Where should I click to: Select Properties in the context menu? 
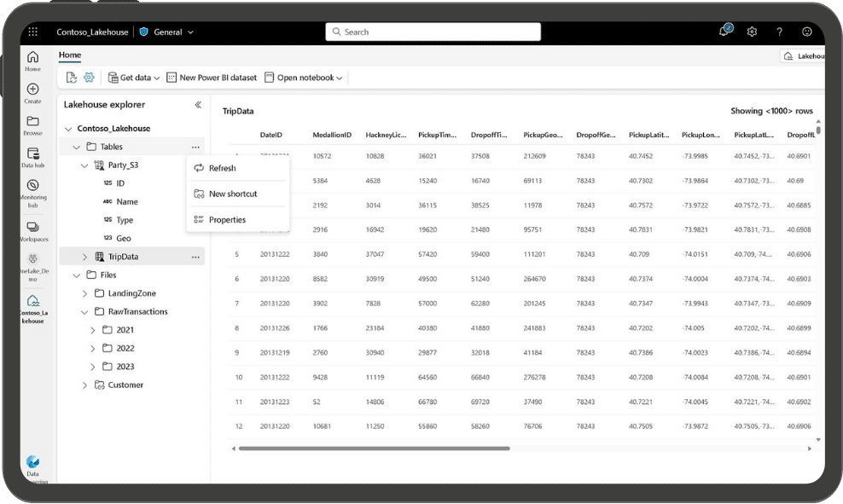click(237, 220)
